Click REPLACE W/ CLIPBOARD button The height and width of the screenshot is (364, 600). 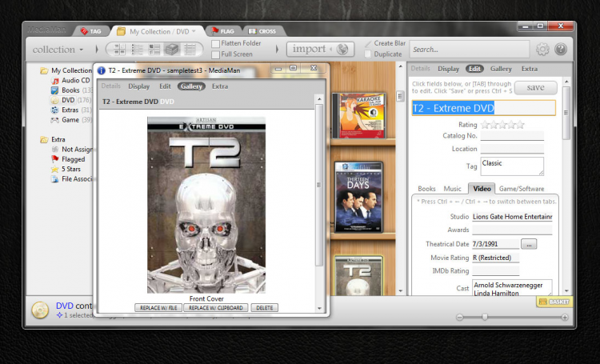[216, 308]
